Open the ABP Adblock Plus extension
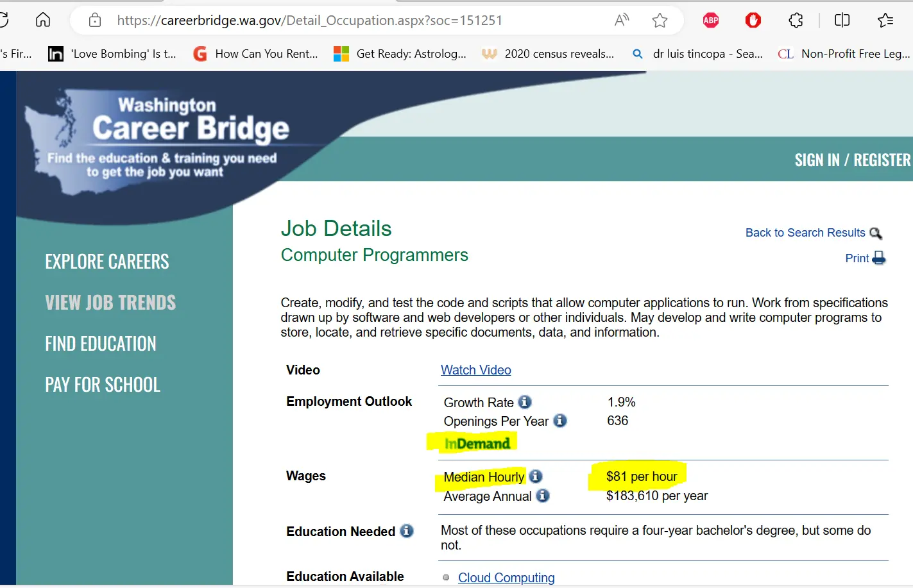The width and height of the screenshot is (913, 588). pyautogui.click(x=711, y=21)
